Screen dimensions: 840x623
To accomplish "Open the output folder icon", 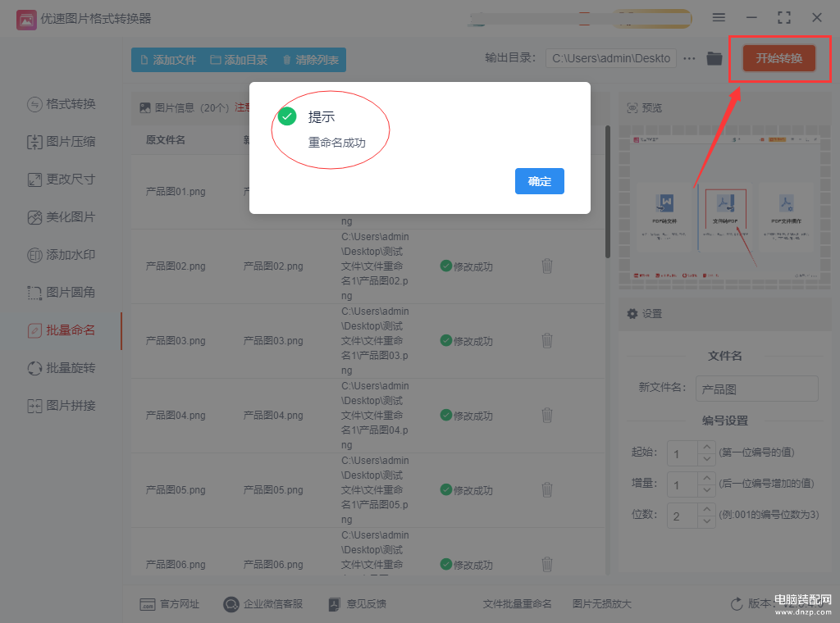I will [714, 58].
